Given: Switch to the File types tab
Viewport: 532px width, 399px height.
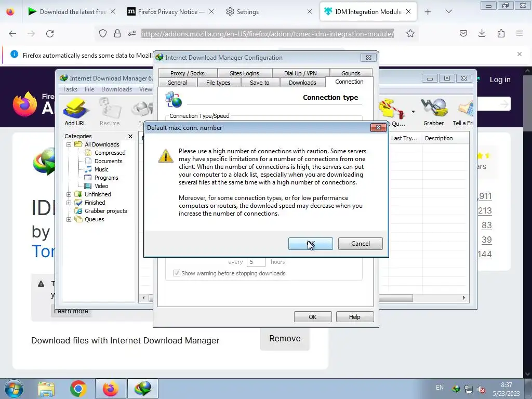Looking at the screenshot, I should point(218,83).
